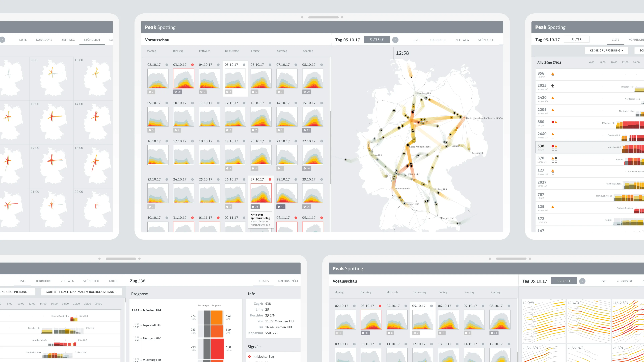Click the FILTER button for Tag 03.10.17
The image size is (644, 362).
pyautogui.click(x=576, y=40)
